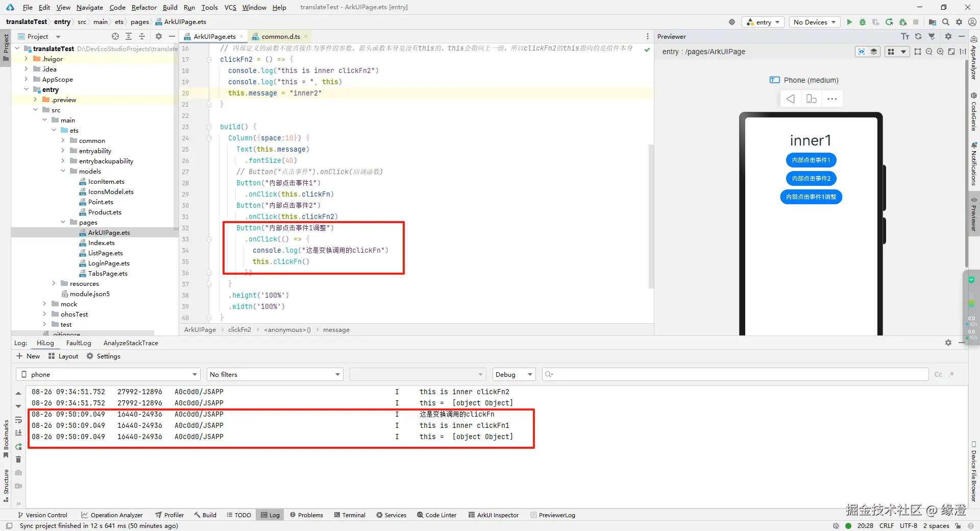Fit preview to screen icon
This screenshot has height=531, width=980.
click(x=951, y=52)
